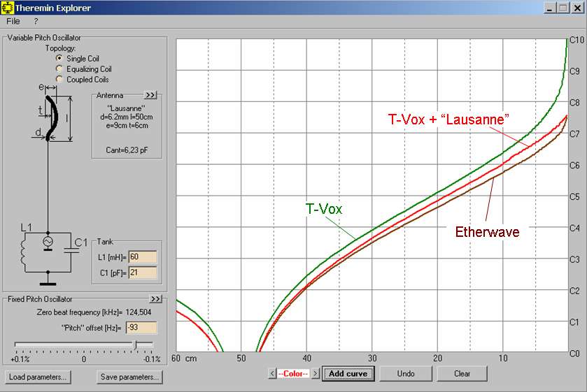Click the pitch offset slider thumb

pyautogui.click(x=136, y=344)
